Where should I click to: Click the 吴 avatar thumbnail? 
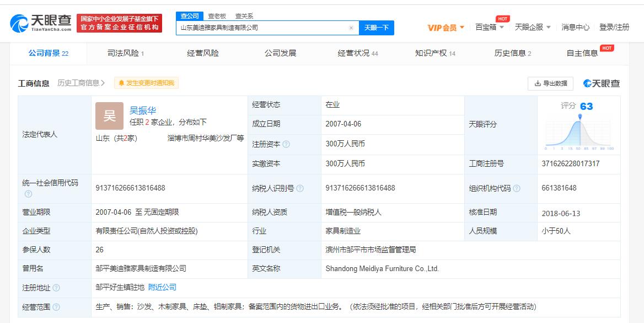pos(109,116)
